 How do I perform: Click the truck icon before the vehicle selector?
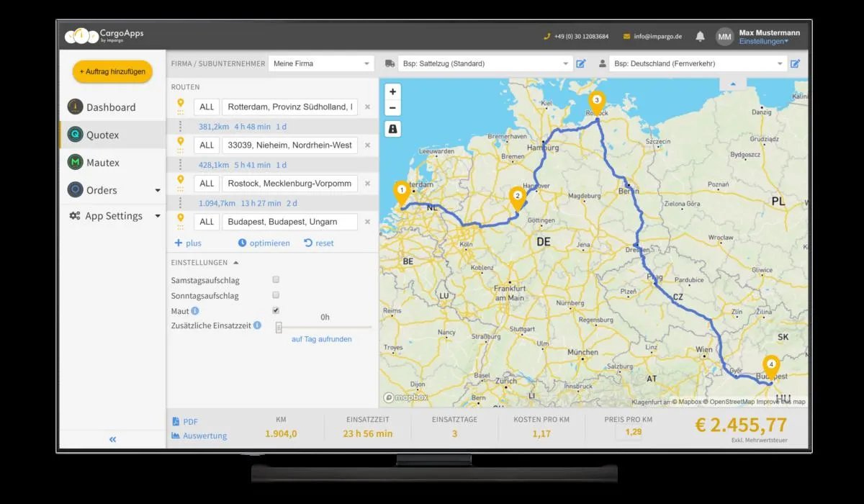390,63
